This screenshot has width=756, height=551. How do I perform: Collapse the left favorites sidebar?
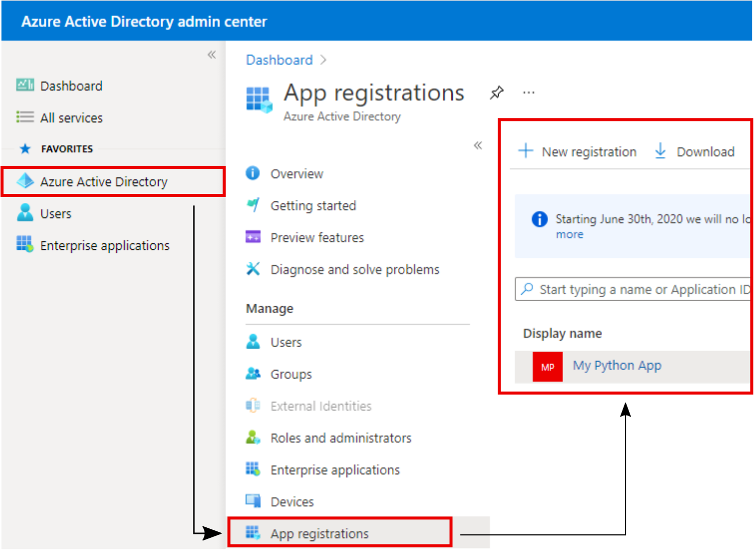[x=212, y=54]
